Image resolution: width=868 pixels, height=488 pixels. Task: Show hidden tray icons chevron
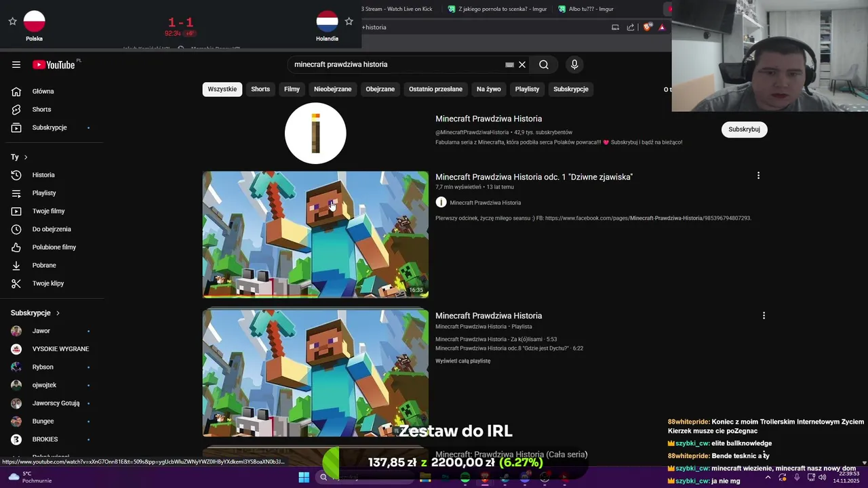pos(768,477)
